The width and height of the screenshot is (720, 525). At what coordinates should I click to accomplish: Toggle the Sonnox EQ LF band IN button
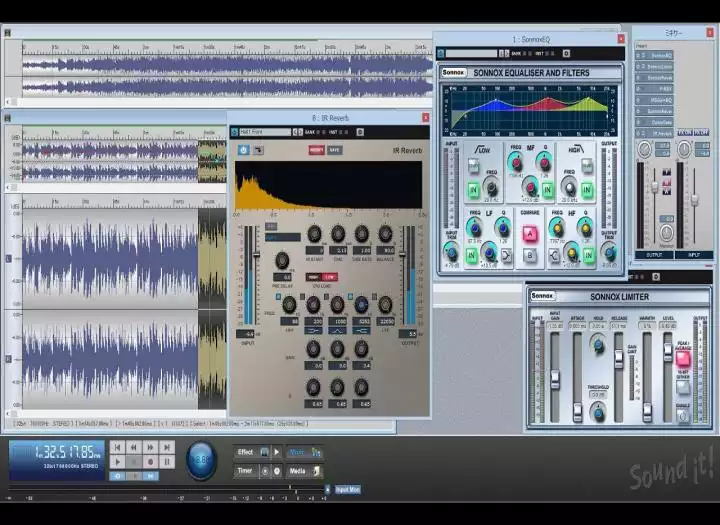[472, 255]
